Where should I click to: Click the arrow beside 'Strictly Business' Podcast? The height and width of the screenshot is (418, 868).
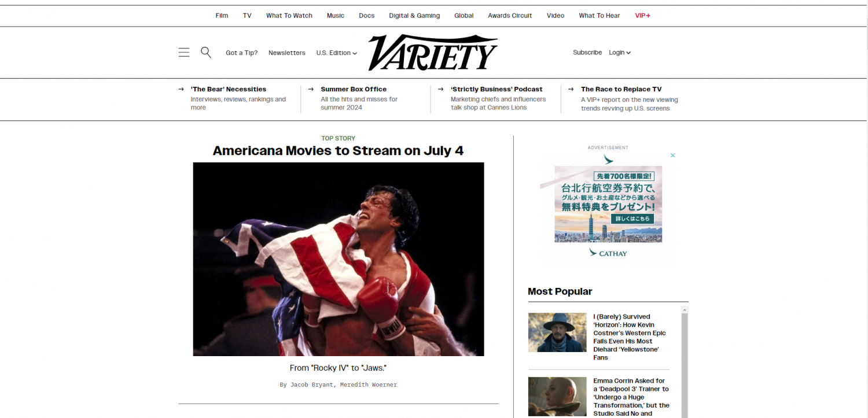click(442, 89)
